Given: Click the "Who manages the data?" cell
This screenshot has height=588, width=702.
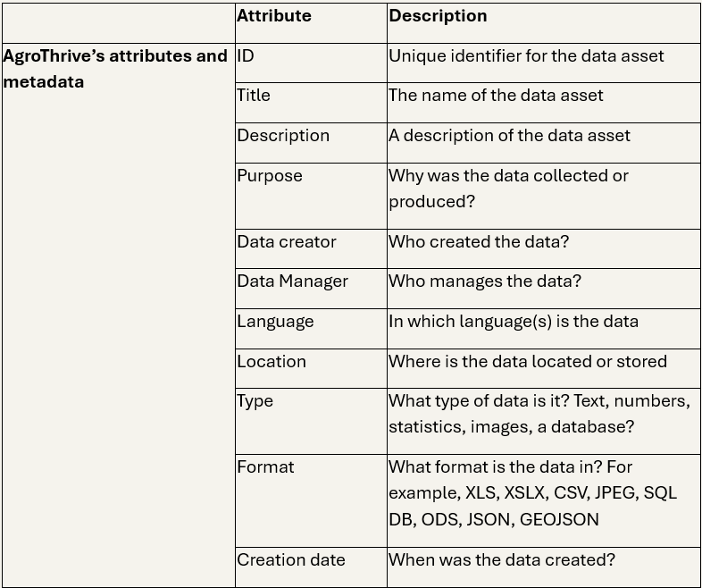Looking at the screenshot, I should tap(485, 281).
